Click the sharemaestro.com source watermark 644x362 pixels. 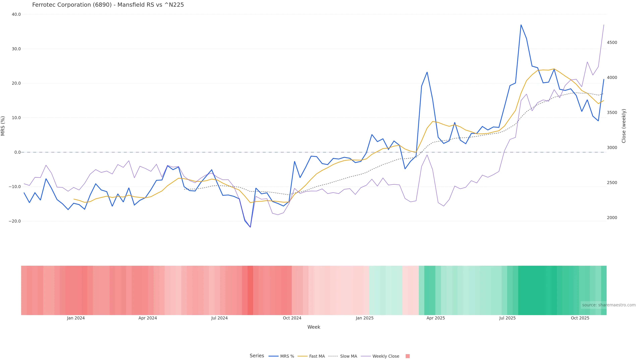(x=608, y=305)
